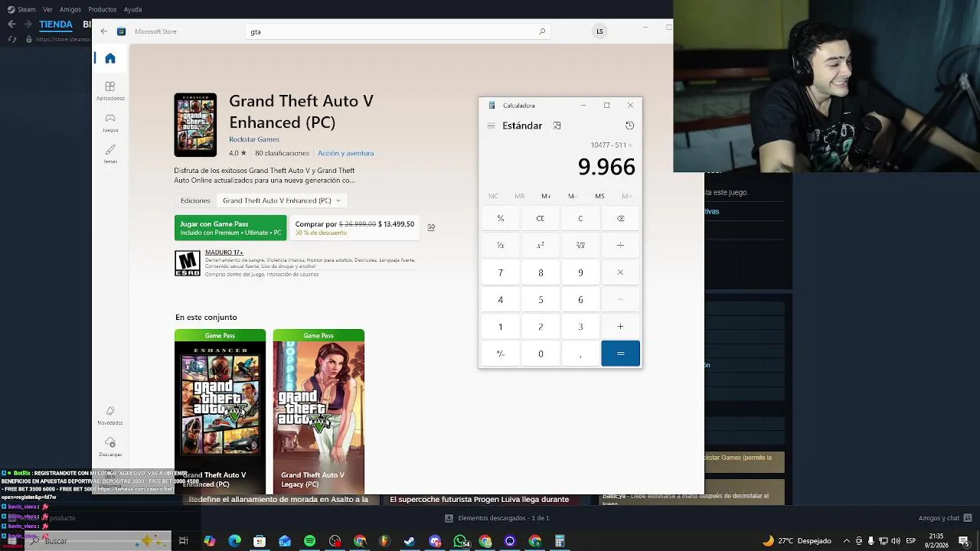Viewport: 980px width, 551px height.
Task: Expand the Ediciones dropdown for GTA V
Action: [282, 201]
